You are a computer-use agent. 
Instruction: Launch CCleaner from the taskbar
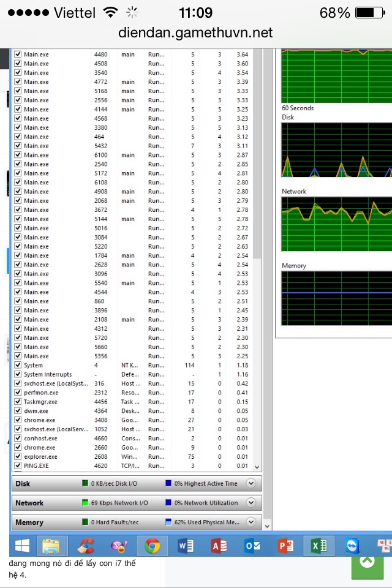click(86, 545)
